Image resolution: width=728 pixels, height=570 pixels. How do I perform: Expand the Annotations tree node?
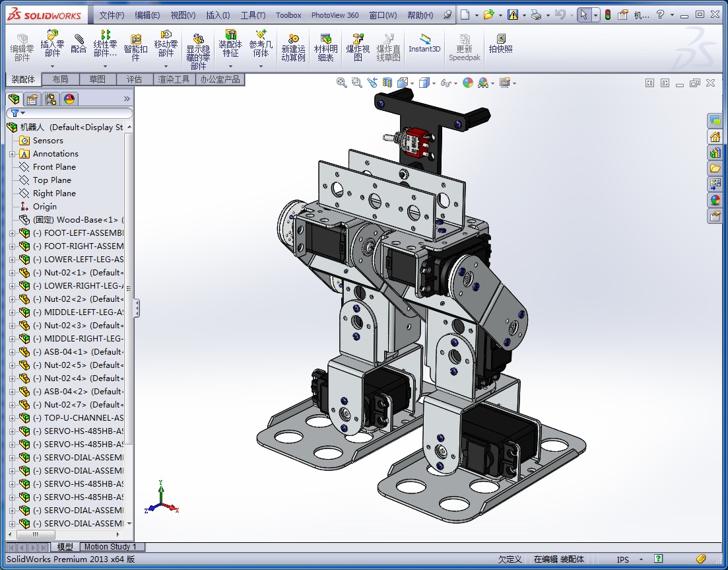[x=12, y=154]
